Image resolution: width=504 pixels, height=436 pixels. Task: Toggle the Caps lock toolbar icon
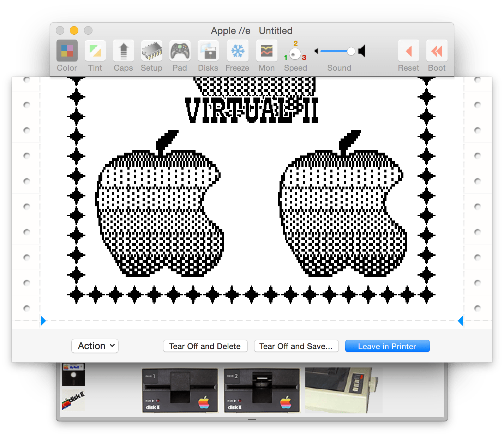tap(124, 51)
